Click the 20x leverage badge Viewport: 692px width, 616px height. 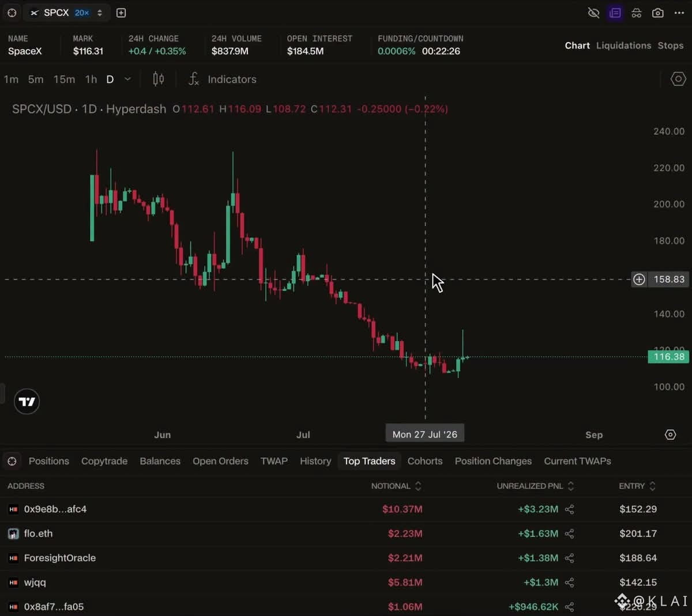pyautogui.click(x=82, y=13)
